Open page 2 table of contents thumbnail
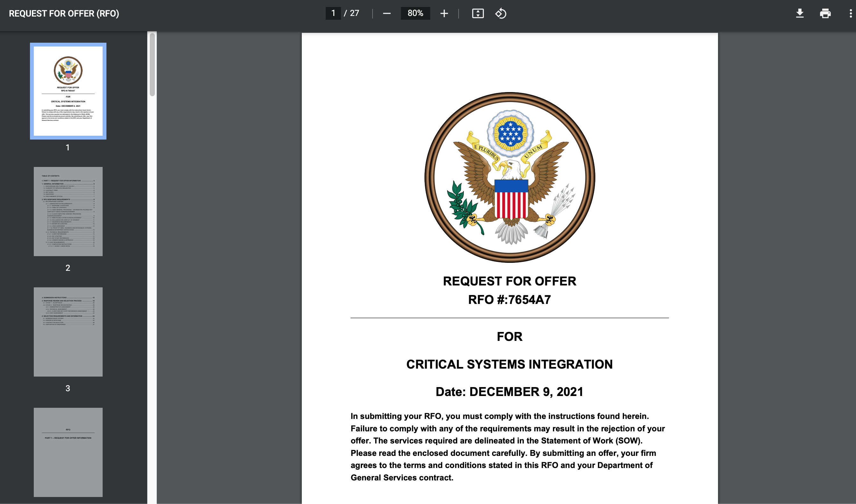 click(68, 211)
